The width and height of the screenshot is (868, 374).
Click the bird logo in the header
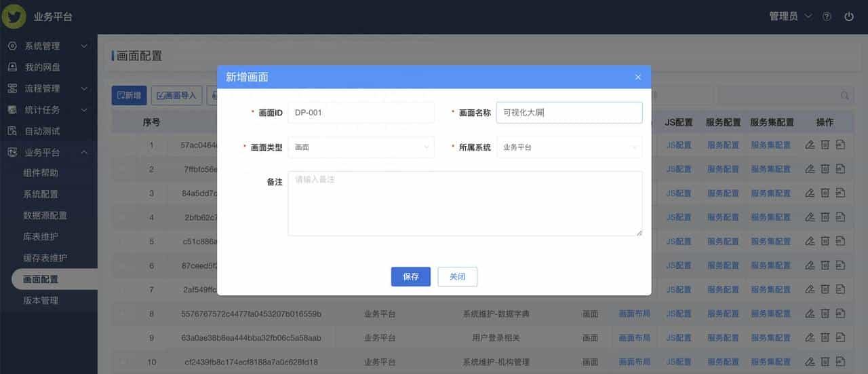tap(14, 16)
